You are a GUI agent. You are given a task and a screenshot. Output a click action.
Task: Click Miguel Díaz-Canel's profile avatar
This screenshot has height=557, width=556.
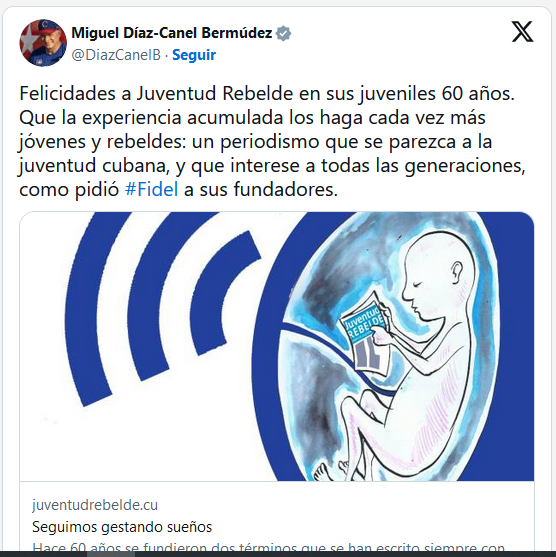click(43, 43)
